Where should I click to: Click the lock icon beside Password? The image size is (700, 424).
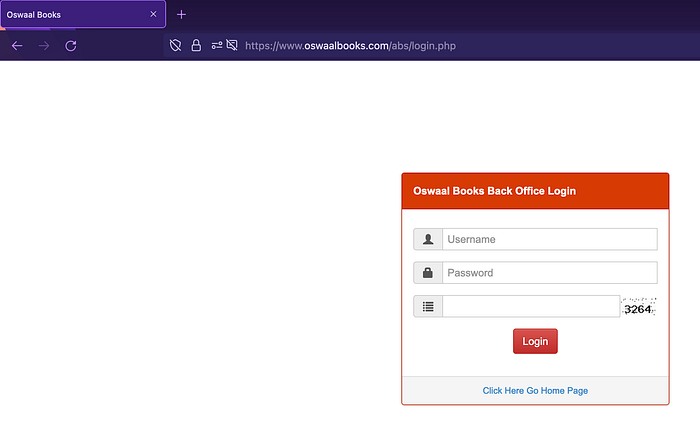[428, 273]
